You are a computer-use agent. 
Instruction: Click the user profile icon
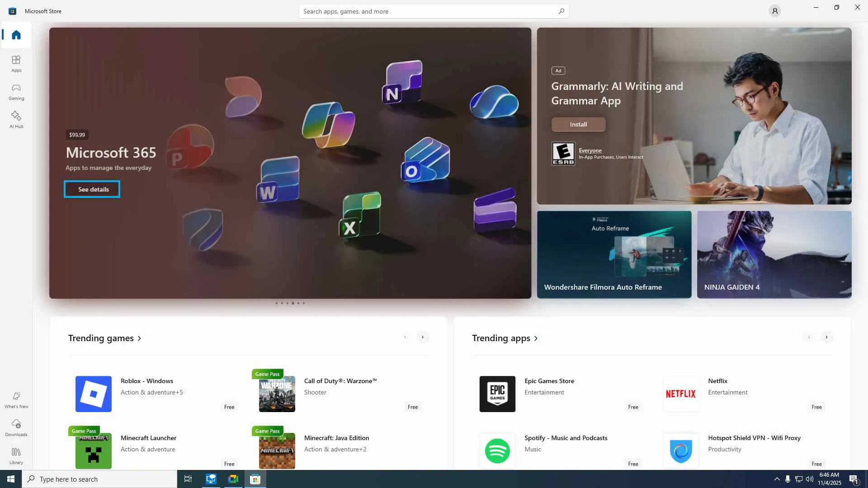coord(774,11)
